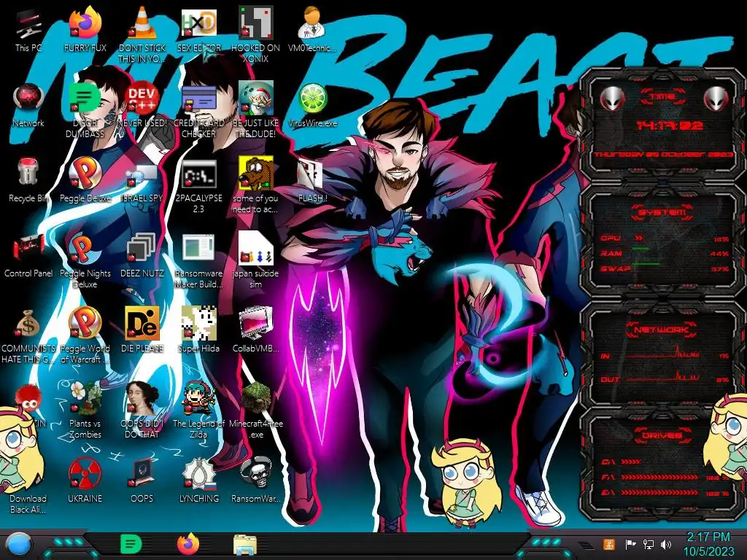The height and width of the screenshot is (560, 747).
Task: Select the Plants vs Zombies shortcut
Action: click(85, 411)
